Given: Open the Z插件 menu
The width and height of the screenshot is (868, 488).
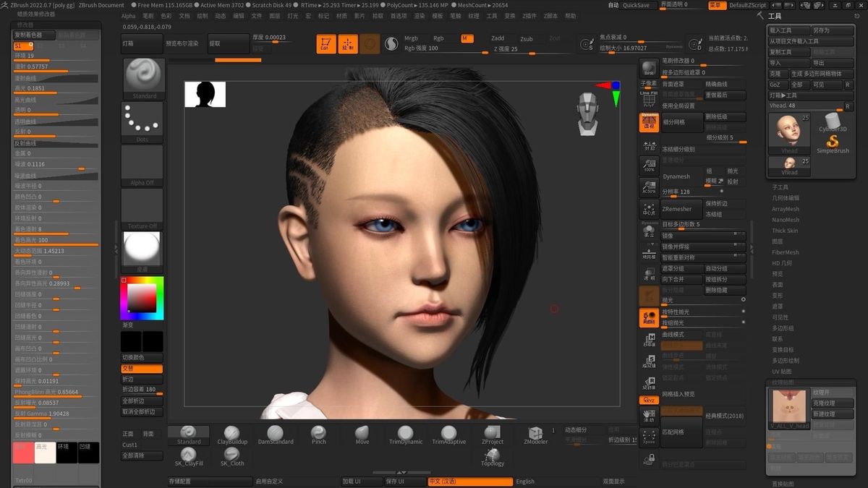Looking at the screenshot, I should 531,15.
